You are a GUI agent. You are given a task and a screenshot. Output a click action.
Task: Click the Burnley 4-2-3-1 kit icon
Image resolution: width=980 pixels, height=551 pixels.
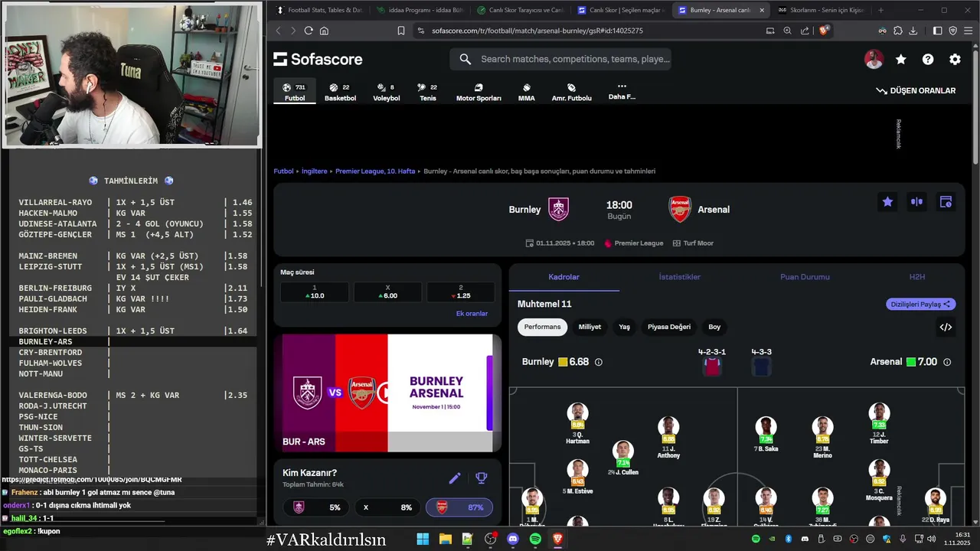(712, 367)
